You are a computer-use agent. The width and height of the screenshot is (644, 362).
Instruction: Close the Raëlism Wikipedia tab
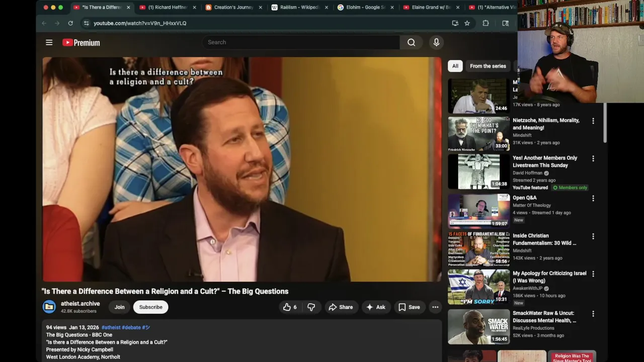click(327, 8)
